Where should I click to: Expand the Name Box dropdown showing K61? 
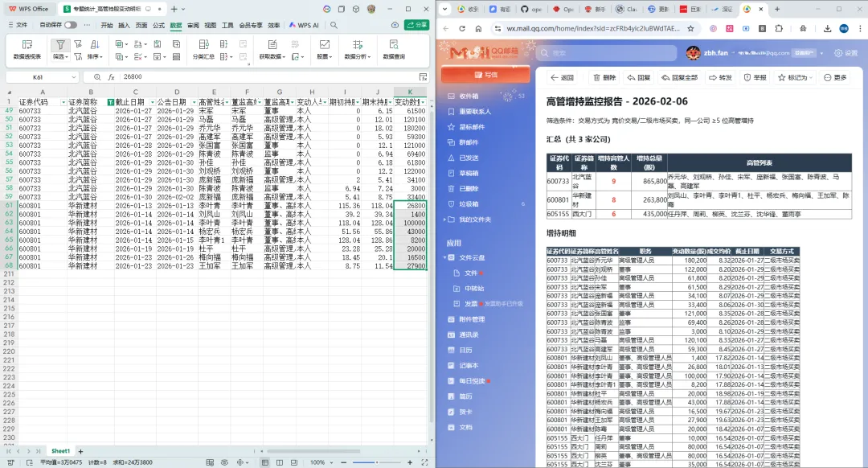point(74,77)
